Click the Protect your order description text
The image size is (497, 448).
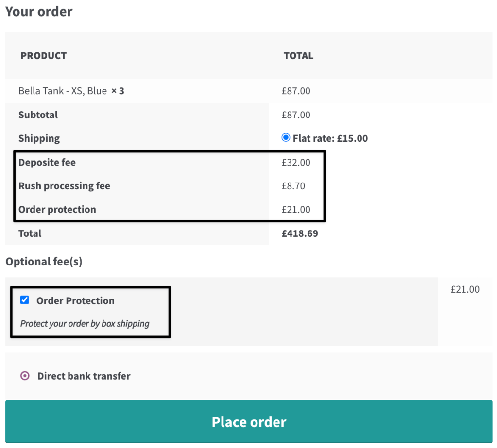(85, 324)
